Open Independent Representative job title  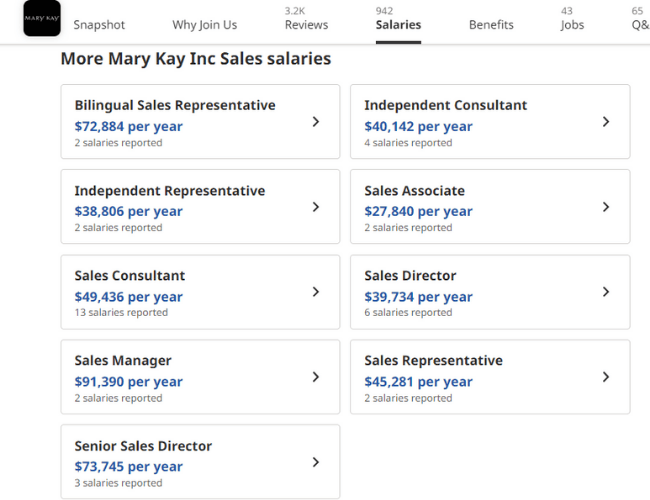point(170,191)
